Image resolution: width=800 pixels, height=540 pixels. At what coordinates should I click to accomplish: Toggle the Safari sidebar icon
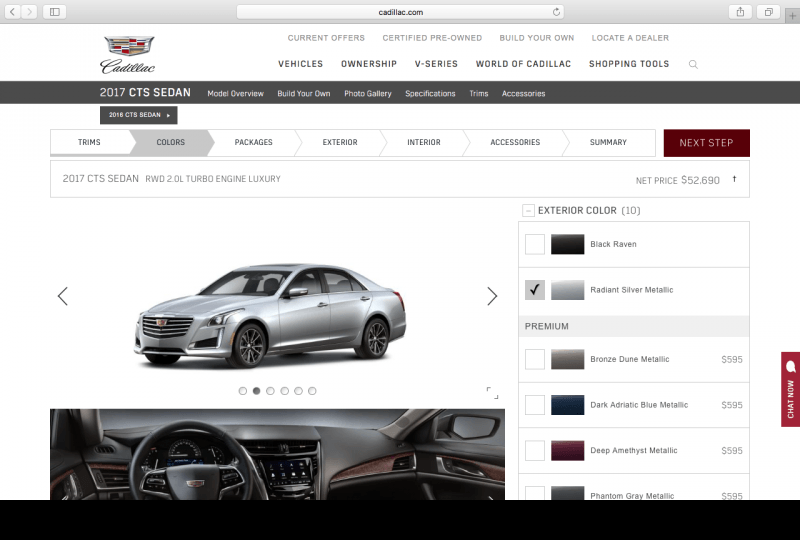point(55,12)
